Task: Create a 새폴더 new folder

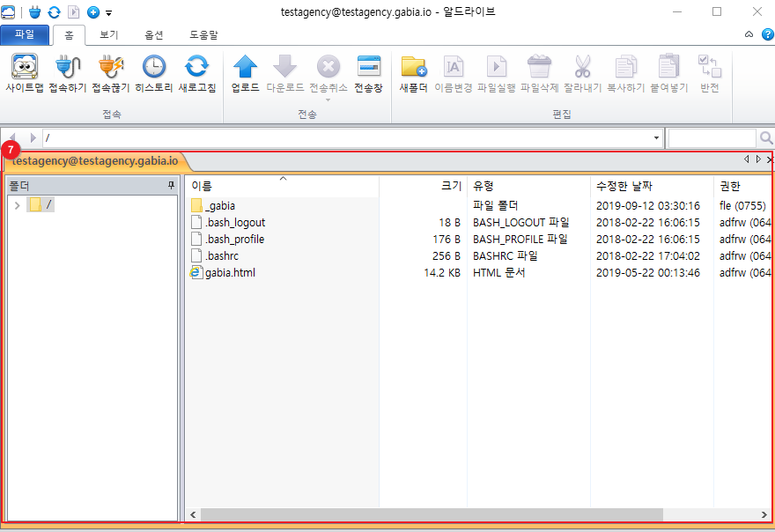Action: pyautogui.click(x=414, y=73)
